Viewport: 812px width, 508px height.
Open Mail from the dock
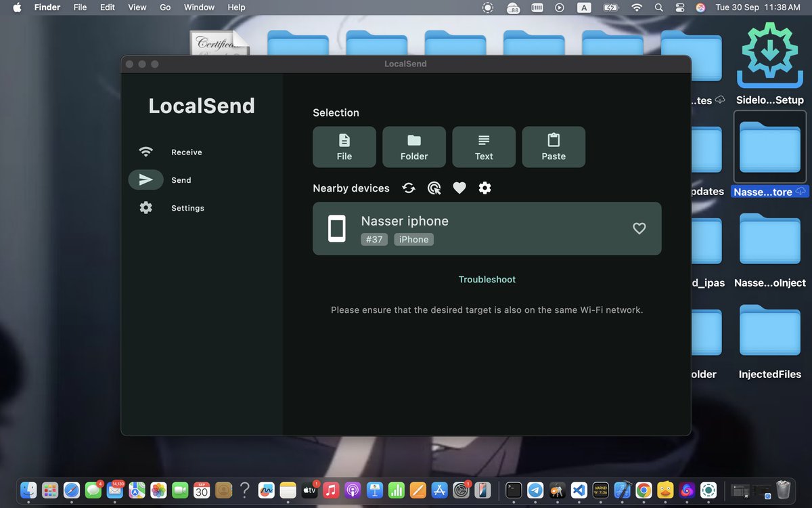[x=115, y=489]
